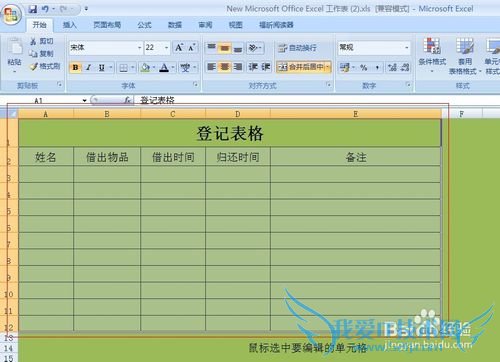Screen dimensions: 500x362
Task: Open the alignment group dialog launcher
Action: pyautogui.click(x=329, y=85)
